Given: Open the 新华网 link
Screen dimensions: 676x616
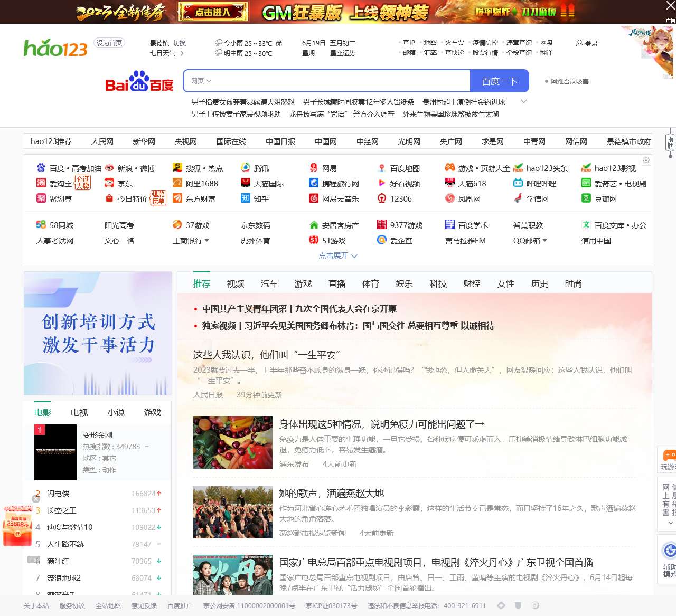Looking at the screenshot, I should point(144,141).
